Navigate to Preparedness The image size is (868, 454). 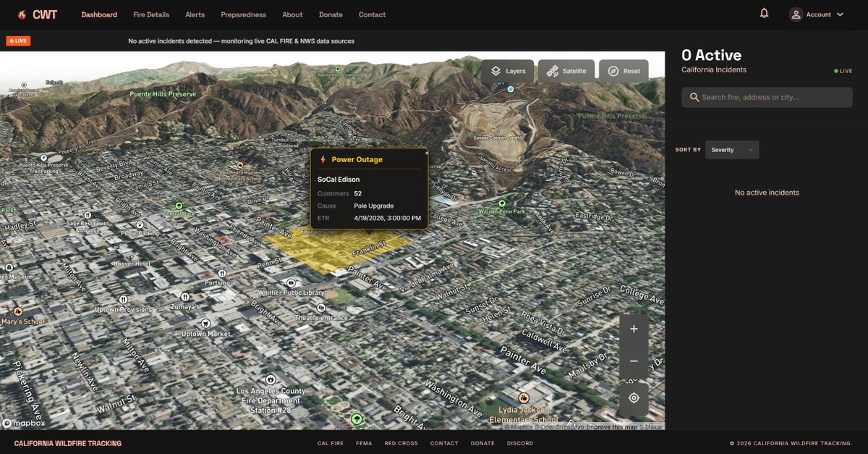(x=243, y=14)
